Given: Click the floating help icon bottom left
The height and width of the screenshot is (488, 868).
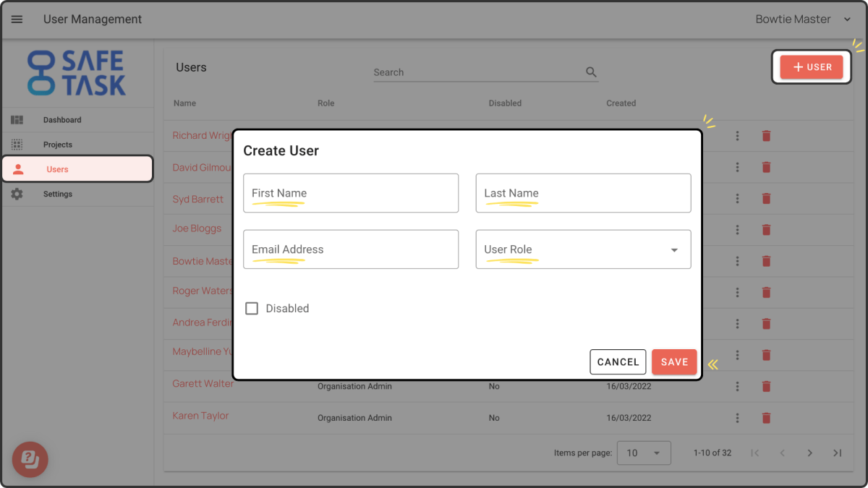Looking at the screenshot, I should point(30,459).
